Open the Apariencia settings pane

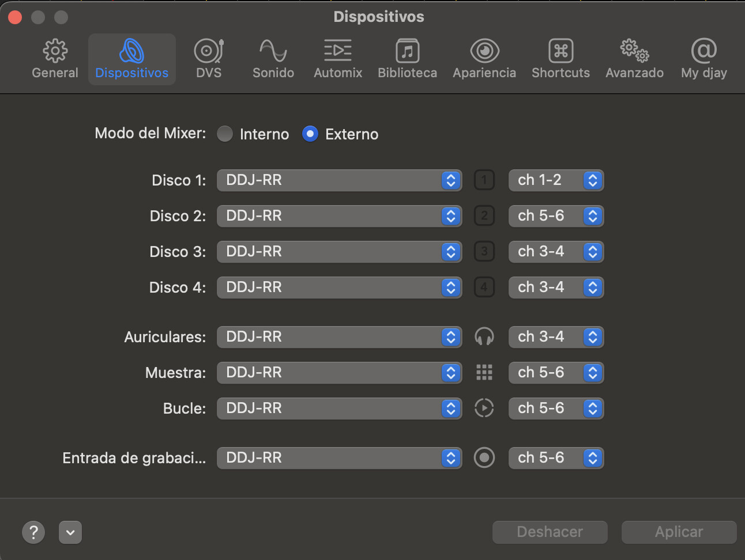coord(484,59)
